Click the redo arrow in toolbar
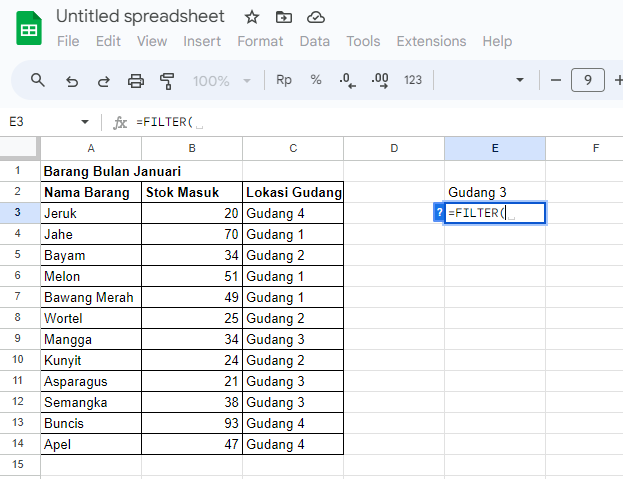 pyautogui.click(x=103, y=81)
